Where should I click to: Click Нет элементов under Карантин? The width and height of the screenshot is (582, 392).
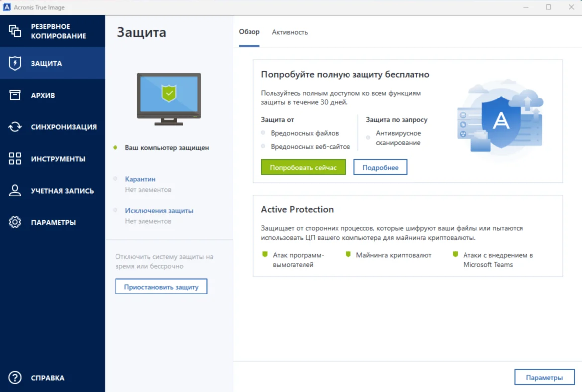[x=148, y=190]
